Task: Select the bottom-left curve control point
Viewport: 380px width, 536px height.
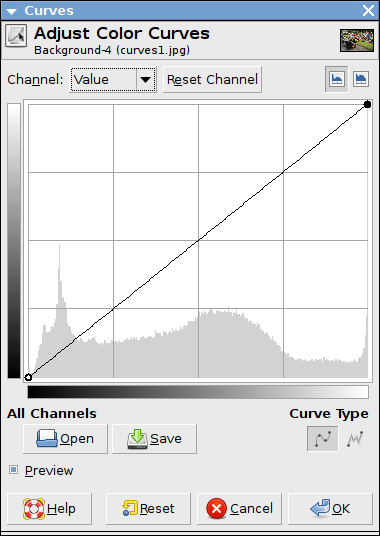Action: coord(28,377)
